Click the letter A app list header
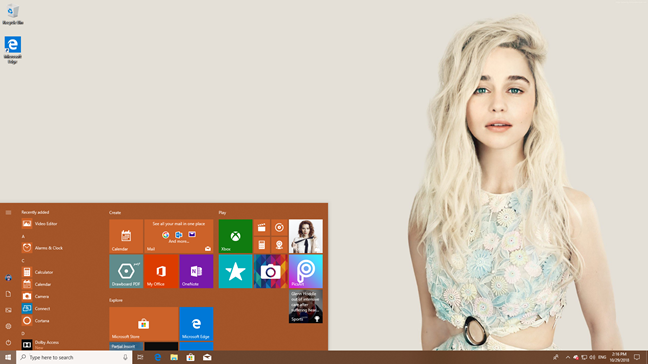648x364 pixels. coord(23,237)
